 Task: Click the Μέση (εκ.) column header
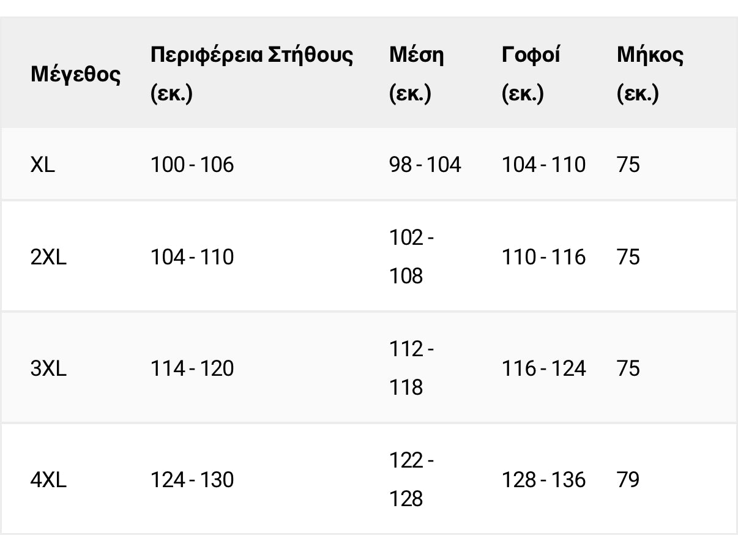click(x=417, y=75)
